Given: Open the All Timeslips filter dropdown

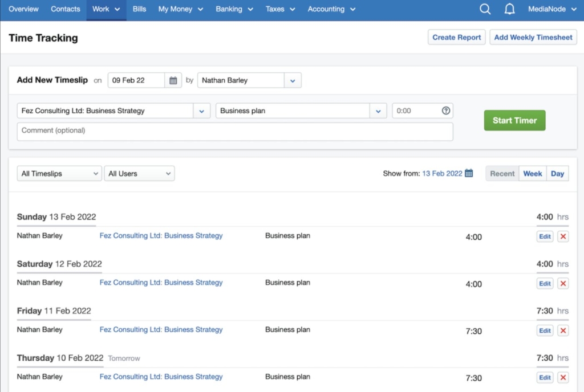Looking at the screenshot, I should click(59, 173).
